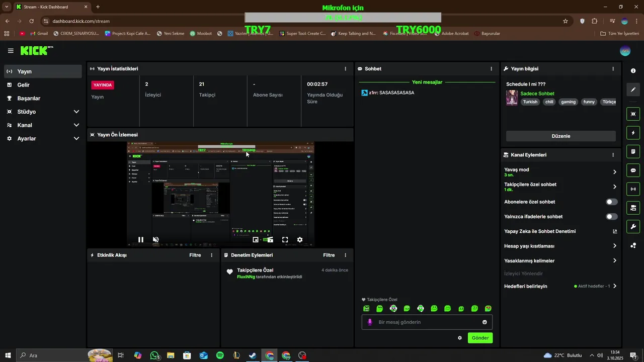The width and height of the screenshot is (644, 362).
Task: Open Etkinlik Akışı panel three-dot menu
Action: [211, 255]
